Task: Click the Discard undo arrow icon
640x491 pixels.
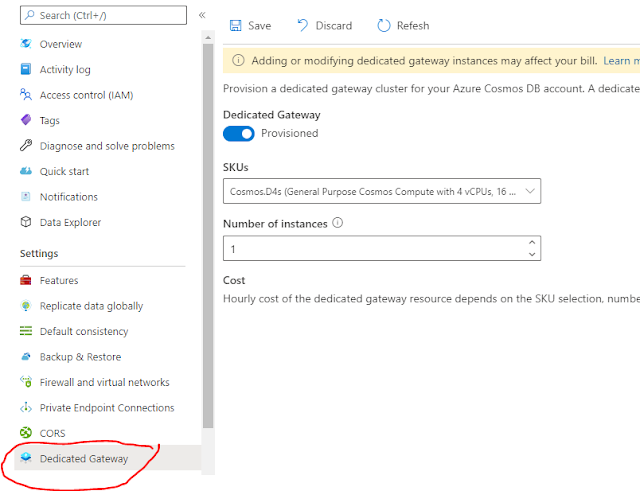Action: (302, 25)
